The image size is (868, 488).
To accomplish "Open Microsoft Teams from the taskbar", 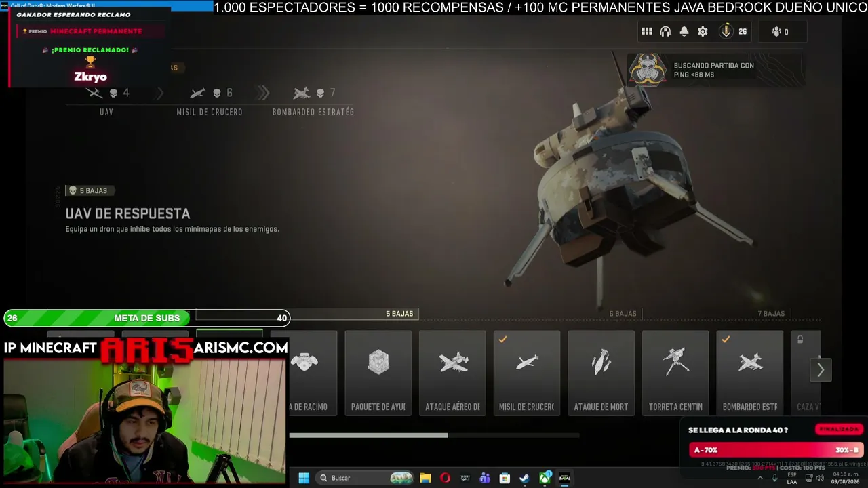I will click(484, 478).
